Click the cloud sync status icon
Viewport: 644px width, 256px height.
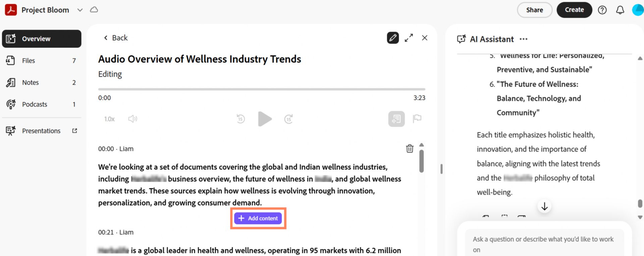(x=94, y=10)
